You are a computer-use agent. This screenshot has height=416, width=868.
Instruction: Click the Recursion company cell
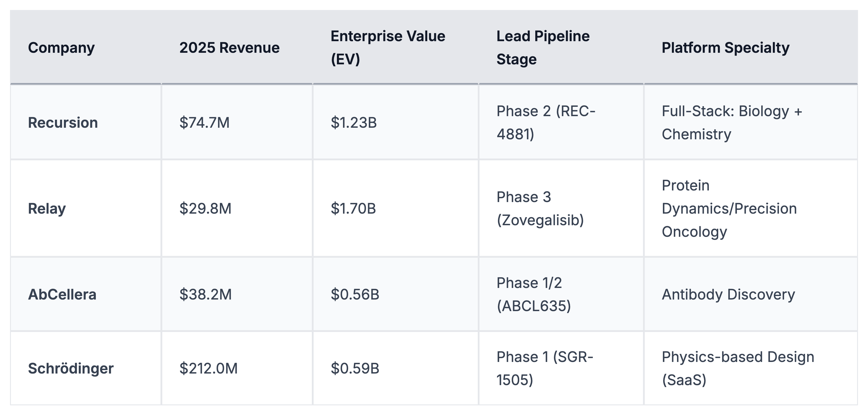click(x=63, y=122)
